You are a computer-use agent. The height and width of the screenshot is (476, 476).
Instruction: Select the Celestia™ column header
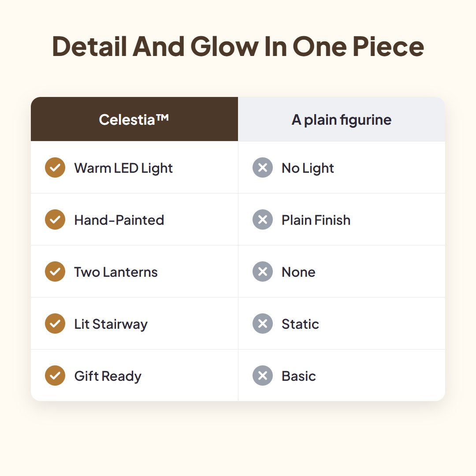[134, 119]
